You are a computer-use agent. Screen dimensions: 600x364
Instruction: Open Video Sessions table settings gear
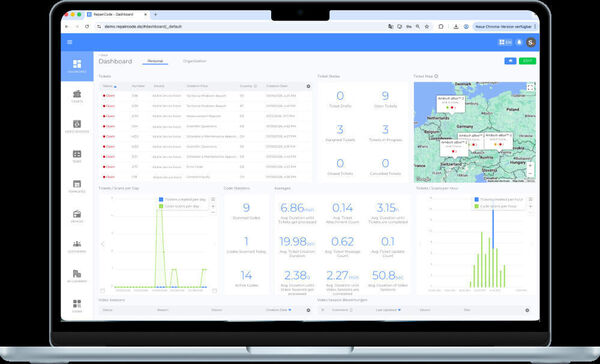[308, 310]
